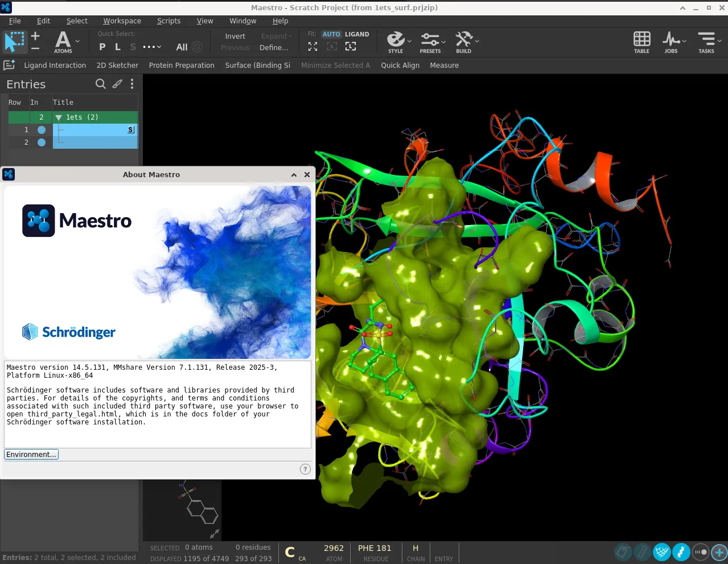Screen dimensions: 728x564
Task: Click fit-to-ligand bracket icon
Action: (351, 47)
